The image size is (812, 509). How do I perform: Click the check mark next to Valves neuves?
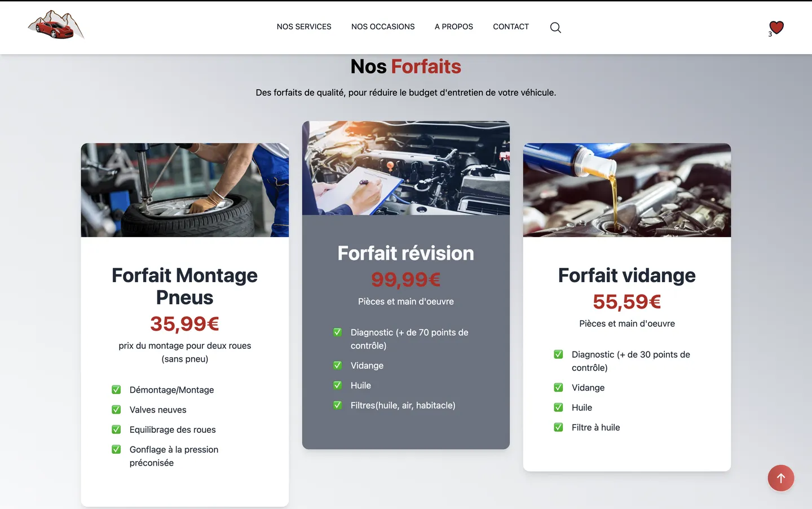tap(116, 410)
